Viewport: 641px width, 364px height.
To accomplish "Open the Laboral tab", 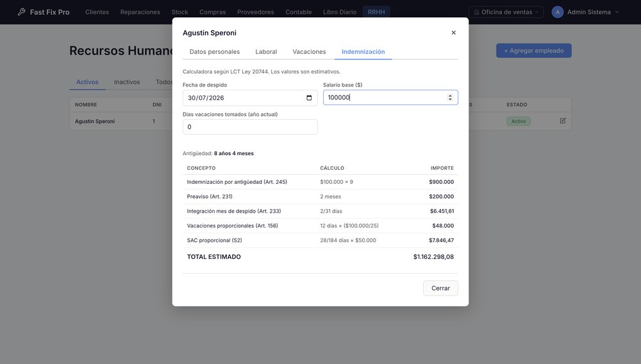I will tap(266, 52).
